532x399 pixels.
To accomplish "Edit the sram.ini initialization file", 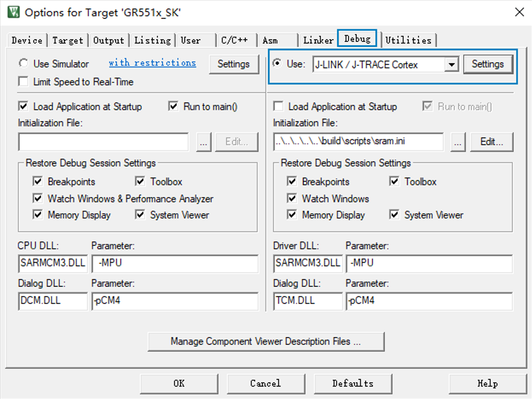I will 492,142.
